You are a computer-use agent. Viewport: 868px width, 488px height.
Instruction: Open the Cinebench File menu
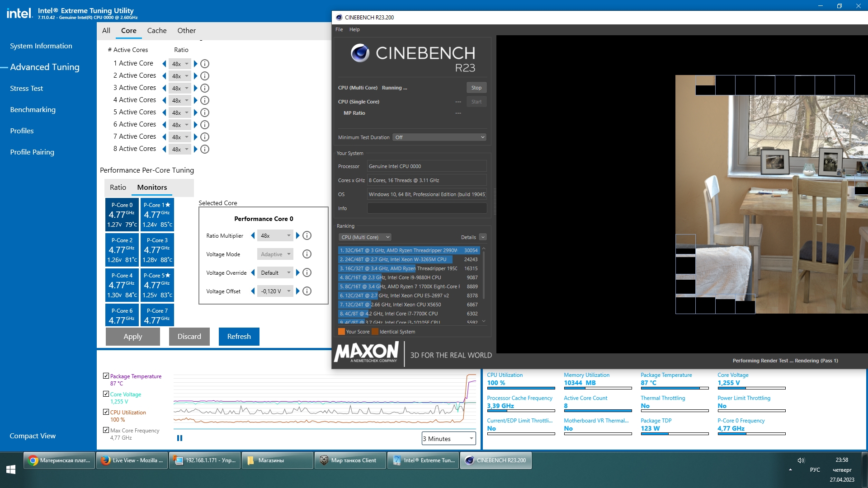339,29
